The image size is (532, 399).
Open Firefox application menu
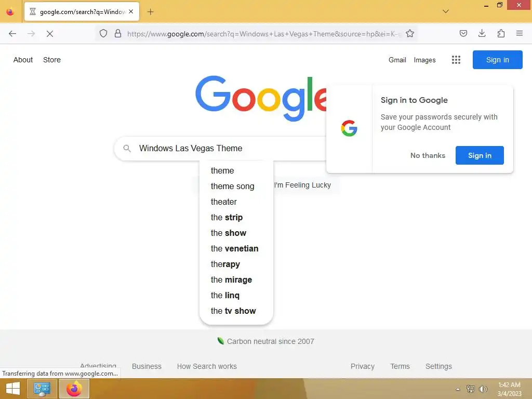(520, 33)
